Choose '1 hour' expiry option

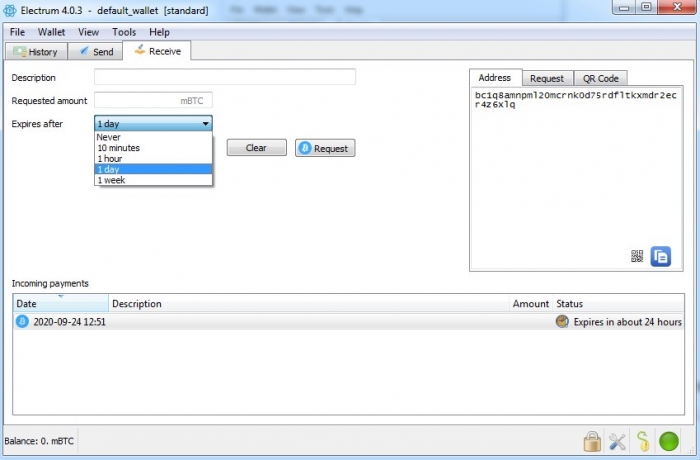153,159
